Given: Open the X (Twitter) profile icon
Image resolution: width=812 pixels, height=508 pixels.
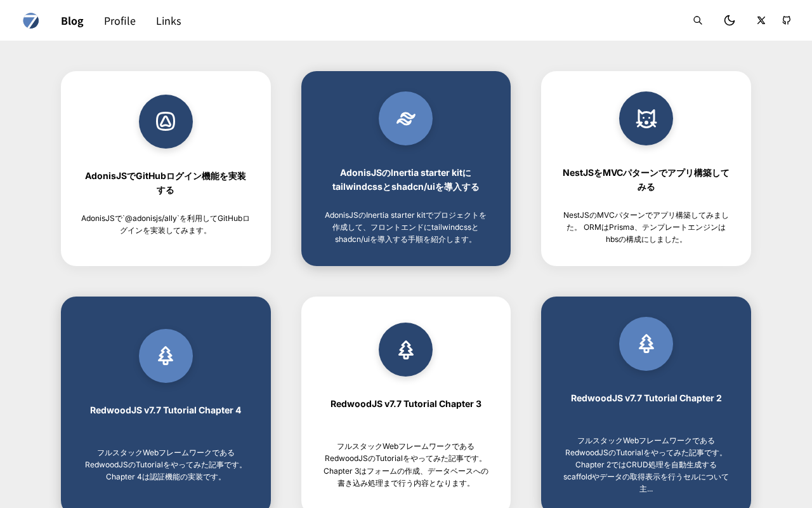Looking at the screenshot, I should (761, 20).
